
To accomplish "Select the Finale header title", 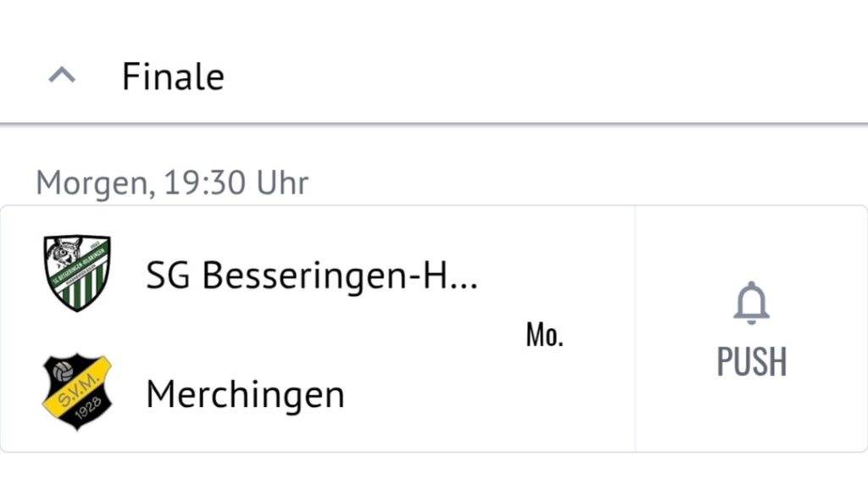I will click(x=173, y=76).
